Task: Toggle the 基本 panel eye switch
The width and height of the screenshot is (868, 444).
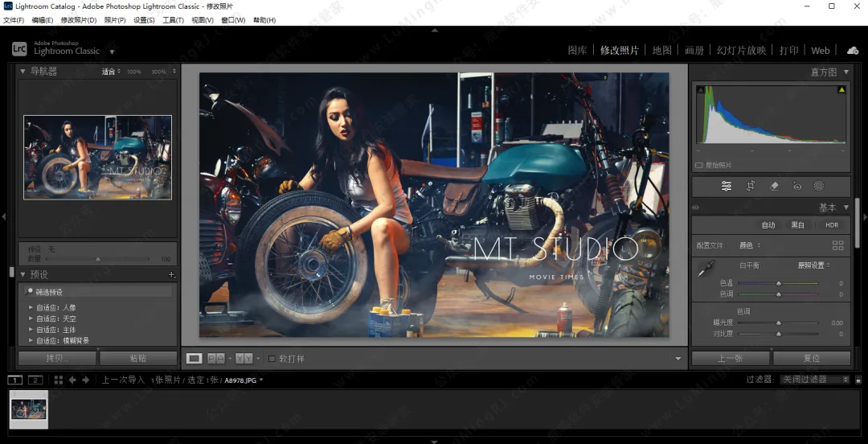Action: (x=696, y=208)
